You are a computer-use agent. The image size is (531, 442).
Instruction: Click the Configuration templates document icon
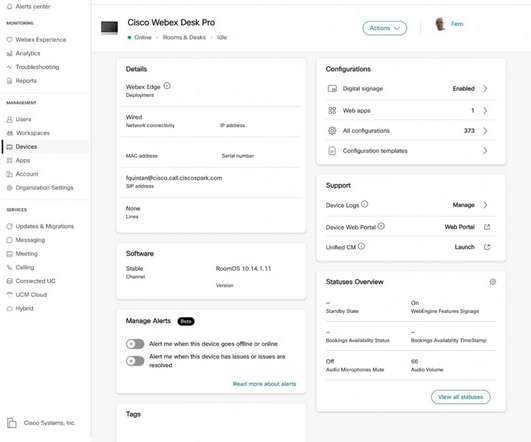click(332, 151)
